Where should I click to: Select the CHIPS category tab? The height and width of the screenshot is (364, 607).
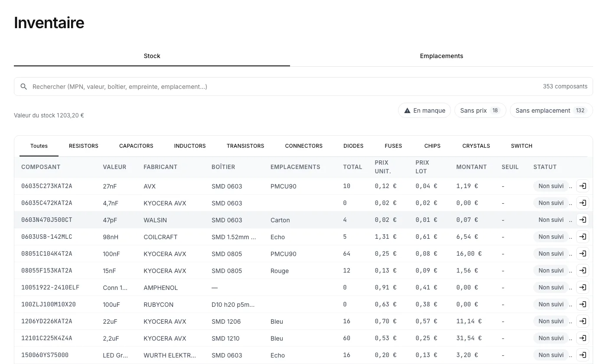[432, 146]
